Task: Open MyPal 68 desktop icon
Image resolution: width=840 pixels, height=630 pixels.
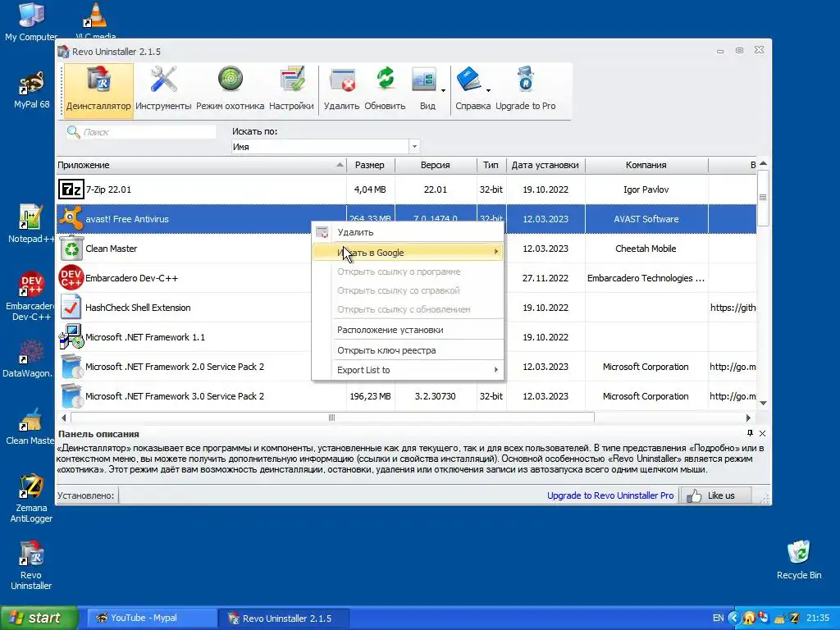Action: point(32,90)
